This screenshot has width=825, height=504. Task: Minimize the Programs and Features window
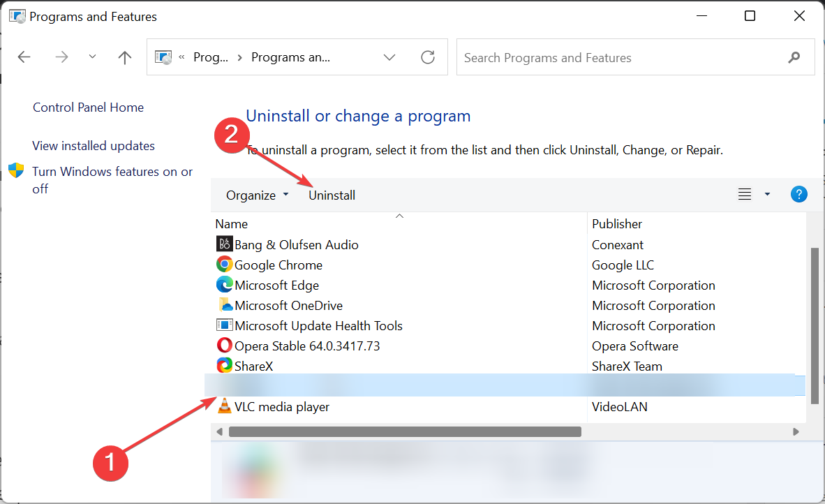click(x=701, y=16)
